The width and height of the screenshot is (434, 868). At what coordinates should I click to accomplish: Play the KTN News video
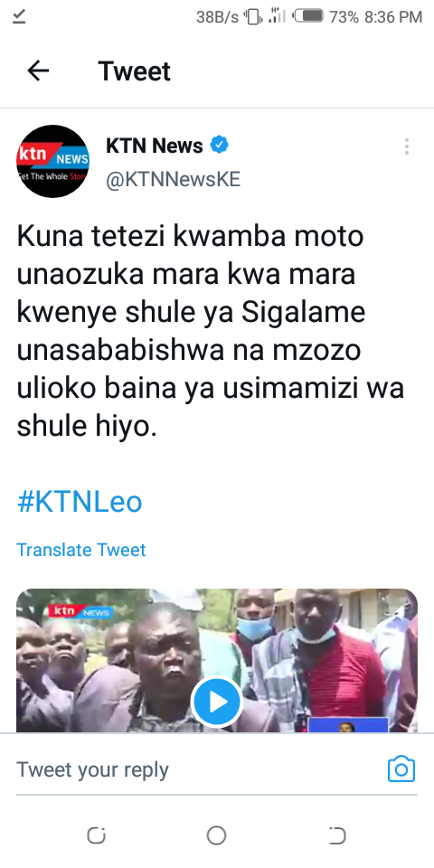(217, 702)
